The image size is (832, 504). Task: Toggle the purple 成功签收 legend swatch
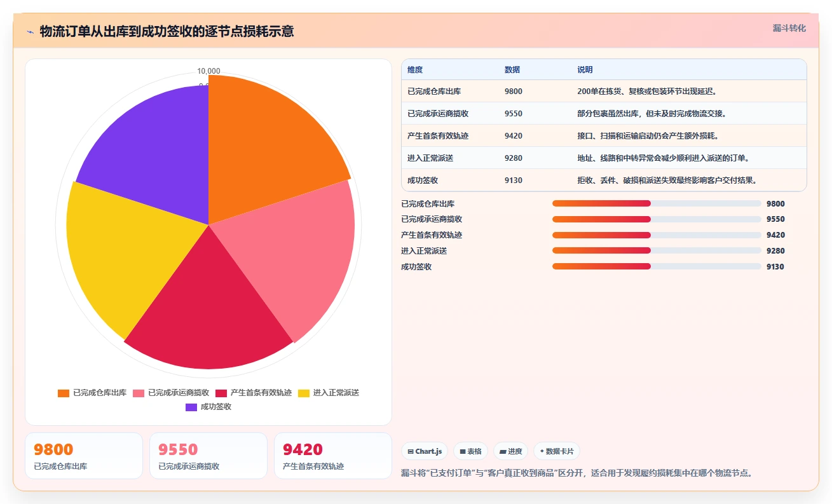191,407
